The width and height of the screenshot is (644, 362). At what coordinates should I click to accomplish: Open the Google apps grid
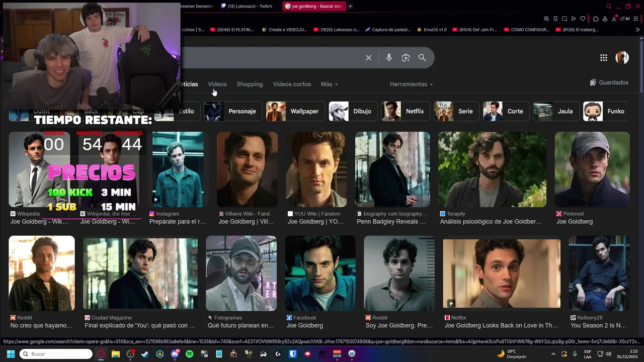(x=604, y=58)
